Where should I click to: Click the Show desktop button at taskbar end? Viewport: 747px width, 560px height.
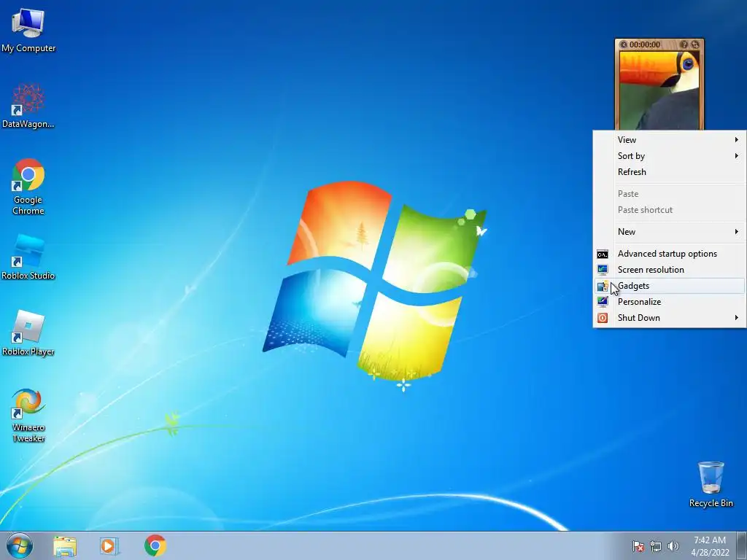tap(742, 545)
